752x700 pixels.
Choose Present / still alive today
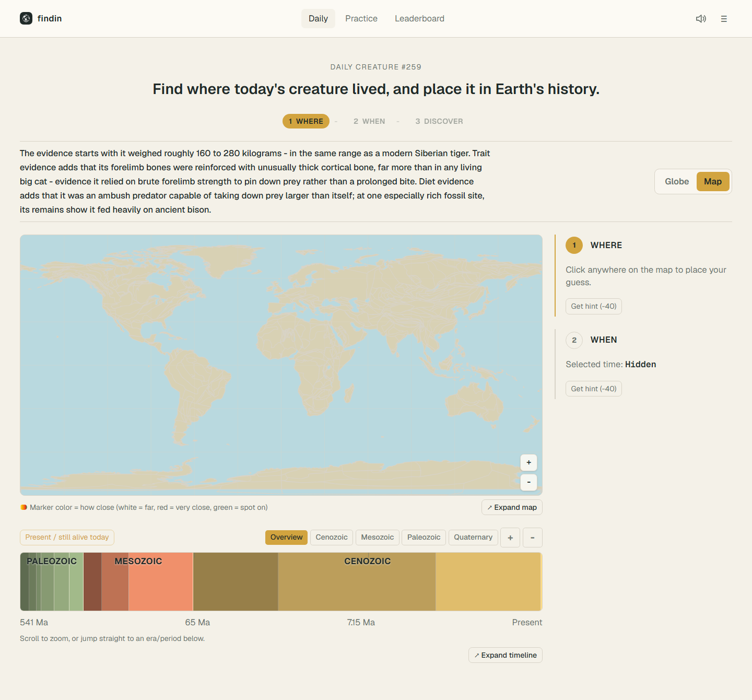pyautogui.click(x=67, y=538)
